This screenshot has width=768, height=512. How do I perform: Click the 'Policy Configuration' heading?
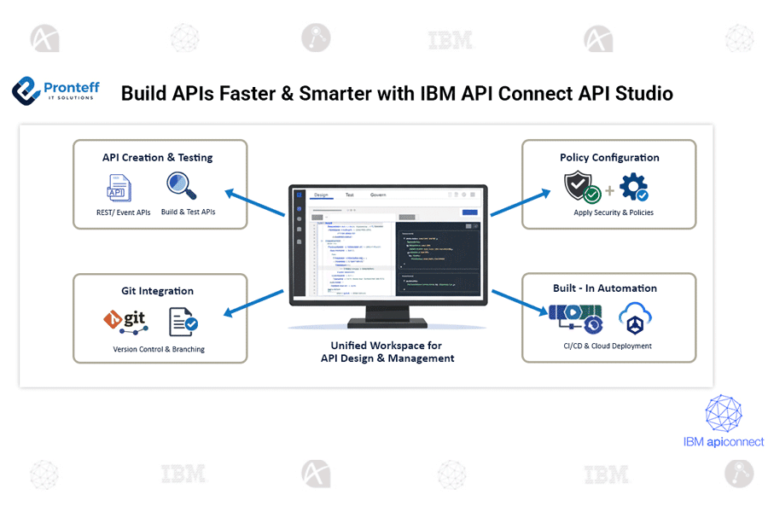click(x=609, y=157)
